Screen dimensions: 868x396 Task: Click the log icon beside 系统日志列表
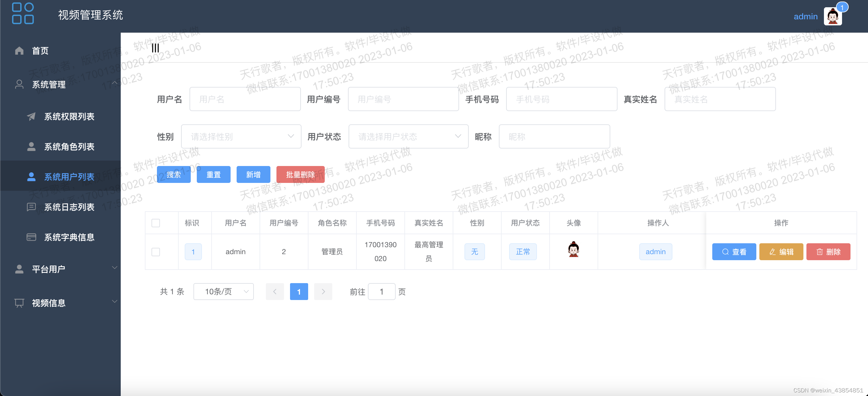(x=31, y=207)
